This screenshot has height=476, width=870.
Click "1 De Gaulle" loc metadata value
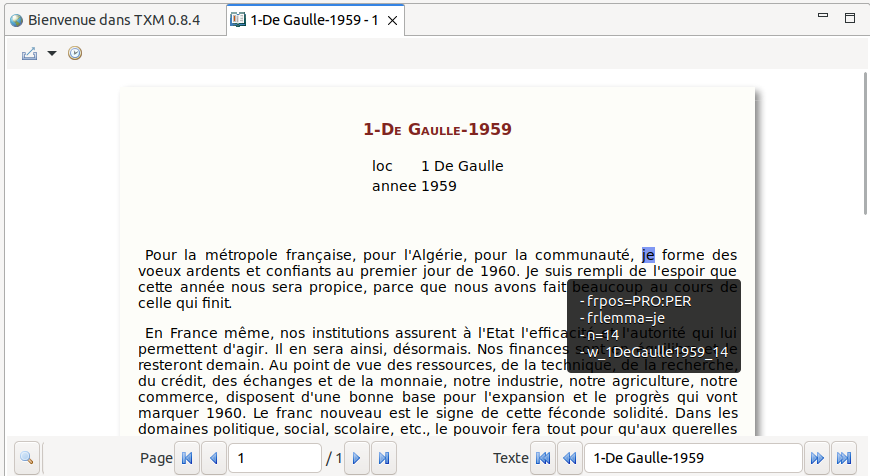[462, 166]
